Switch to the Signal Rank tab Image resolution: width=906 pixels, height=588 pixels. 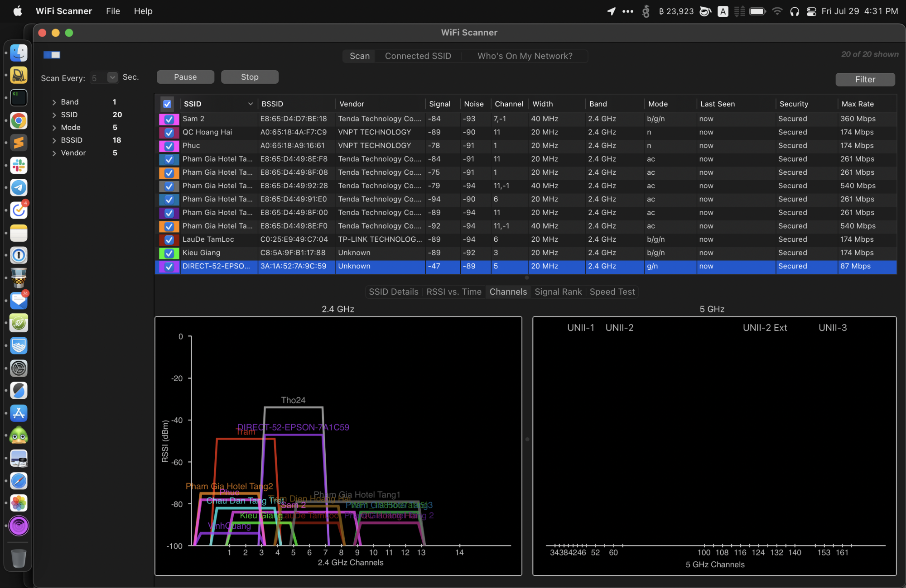558,292
